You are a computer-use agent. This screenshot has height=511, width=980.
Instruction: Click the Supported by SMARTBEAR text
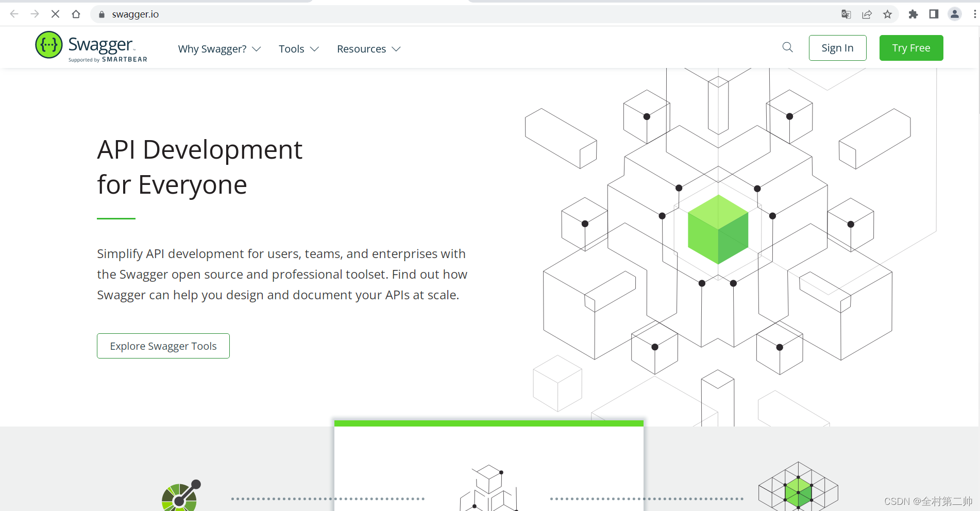108,60
